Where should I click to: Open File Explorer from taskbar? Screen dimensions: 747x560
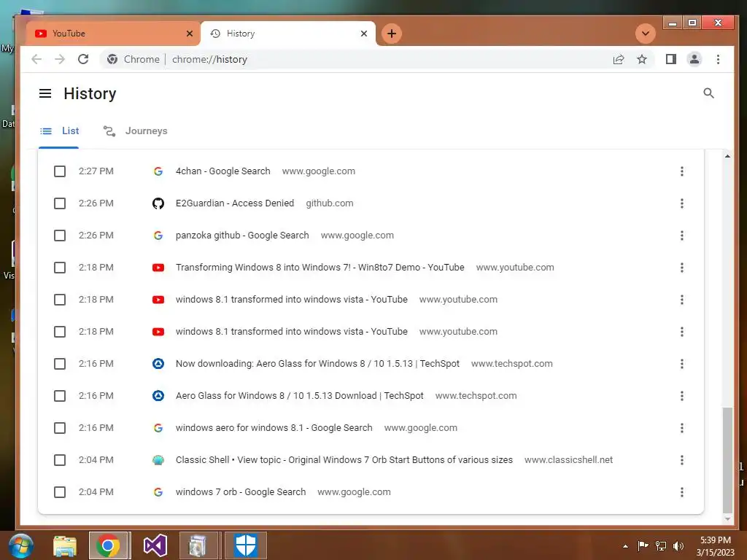pos(65,545)
